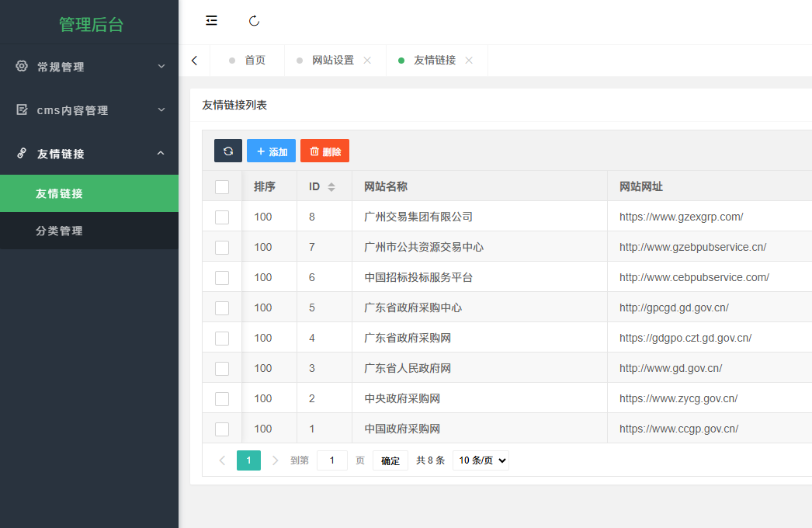Click site name 中央政府采购网
The height and width of the screenshot is (528, 812).
coord(402,398)
